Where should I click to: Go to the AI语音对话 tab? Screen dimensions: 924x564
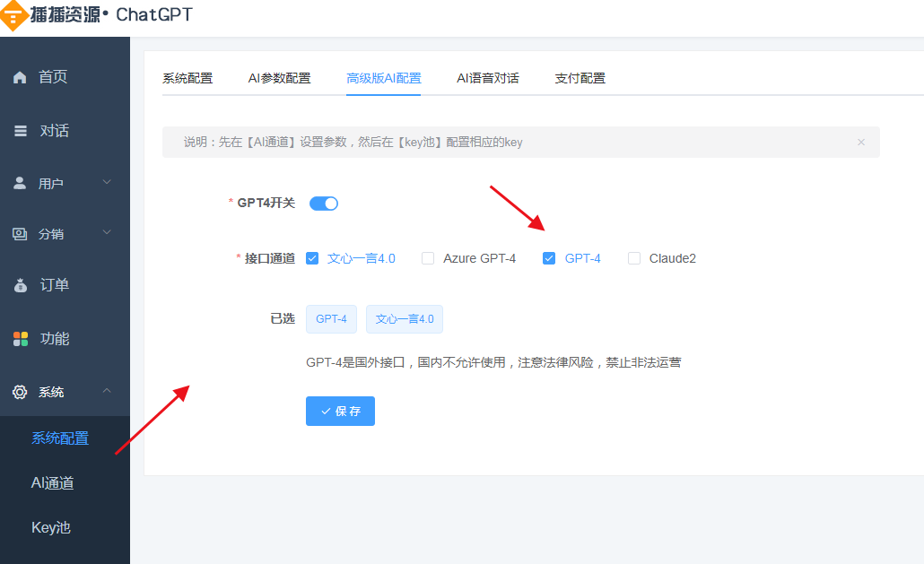tap(488, 78)
